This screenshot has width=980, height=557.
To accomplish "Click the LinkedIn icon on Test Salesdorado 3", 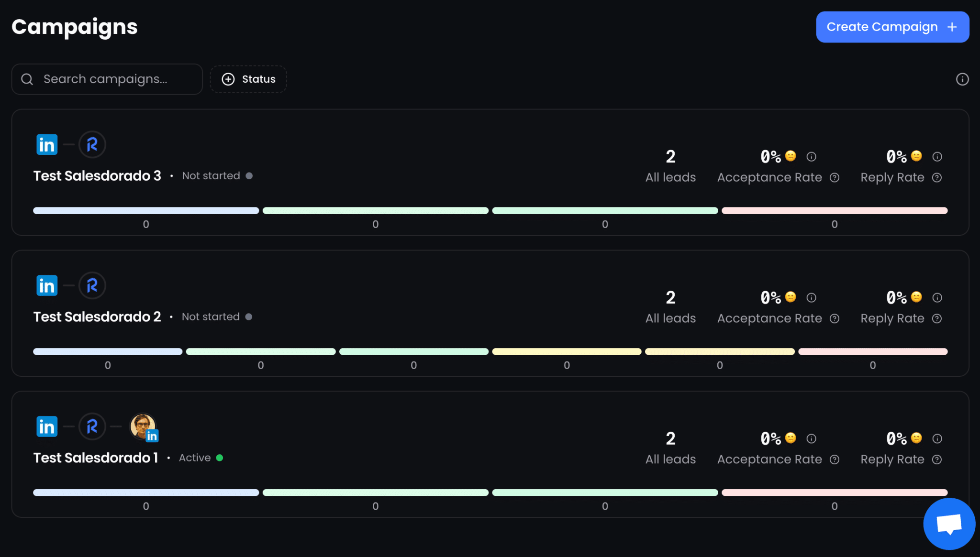I will coord(47,144).
